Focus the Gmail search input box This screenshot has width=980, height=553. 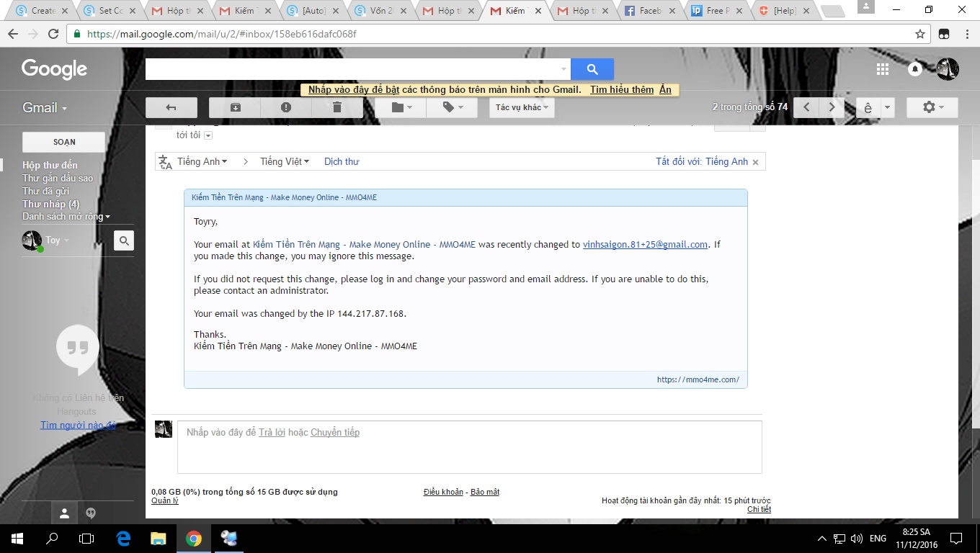(x=352, y=69)
